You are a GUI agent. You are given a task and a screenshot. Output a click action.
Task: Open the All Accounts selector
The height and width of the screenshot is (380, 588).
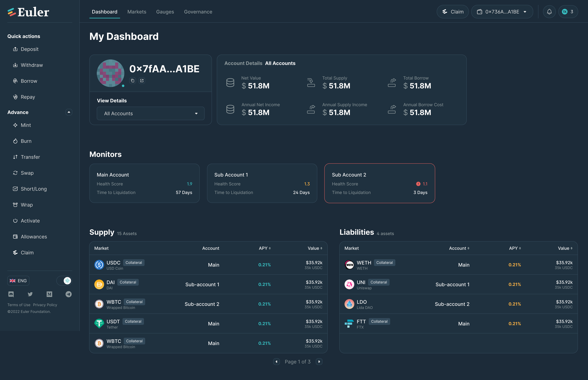pos(150,114)
